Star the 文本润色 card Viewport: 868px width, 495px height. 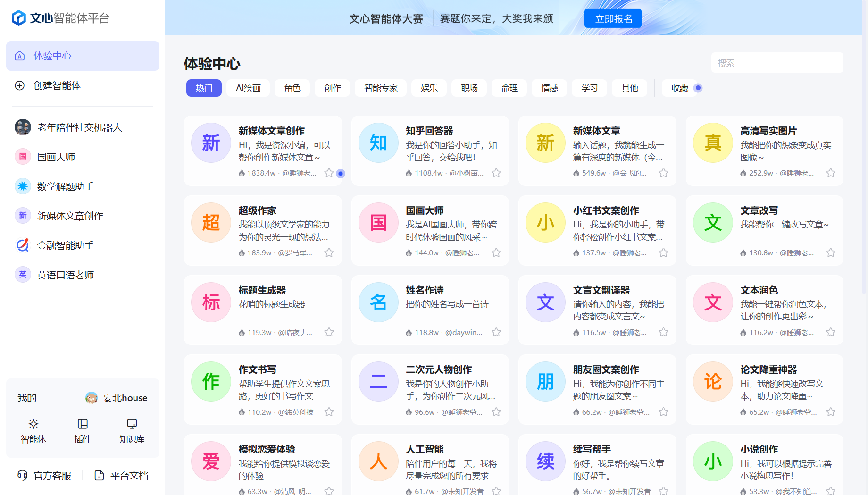pos(831,333)
